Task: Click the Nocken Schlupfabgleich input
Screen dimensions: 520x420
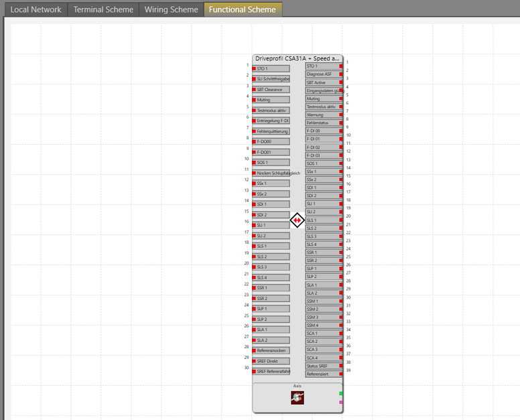Action: click(x=271, y=173)
